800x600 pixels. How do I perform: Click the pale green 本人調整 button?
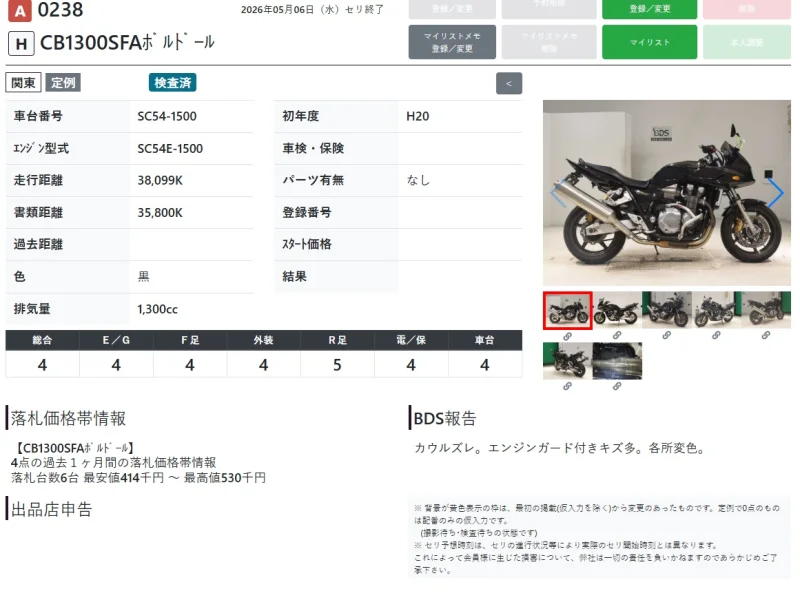[747, 42]
